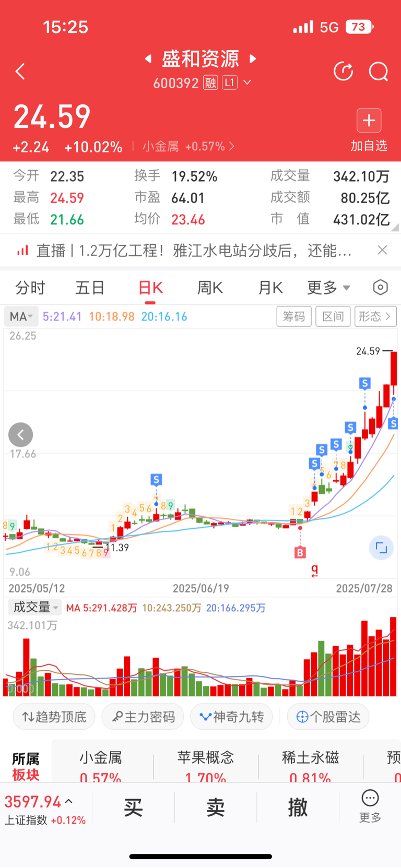Open the 成交量 sub-indicator dropdown

35,607
